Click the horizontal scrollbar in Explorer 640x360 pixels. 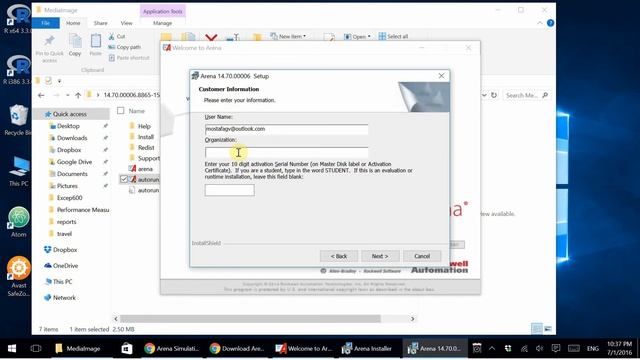(x=250, y=318)
